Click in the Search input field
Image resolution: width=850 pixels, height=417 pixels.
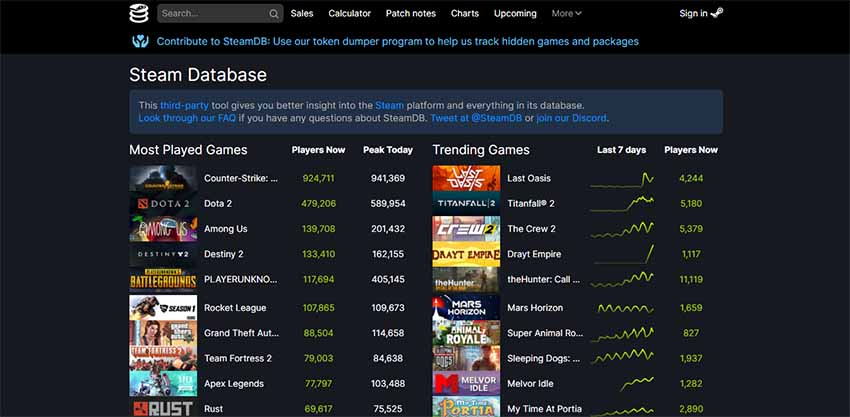click(x=220, y=14)
